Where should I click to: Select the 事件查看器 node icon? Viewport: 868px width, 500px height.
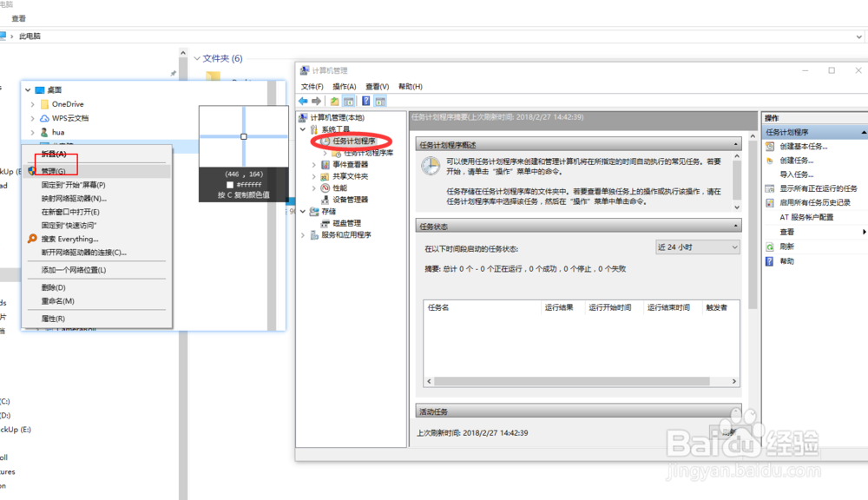(324, 163)
